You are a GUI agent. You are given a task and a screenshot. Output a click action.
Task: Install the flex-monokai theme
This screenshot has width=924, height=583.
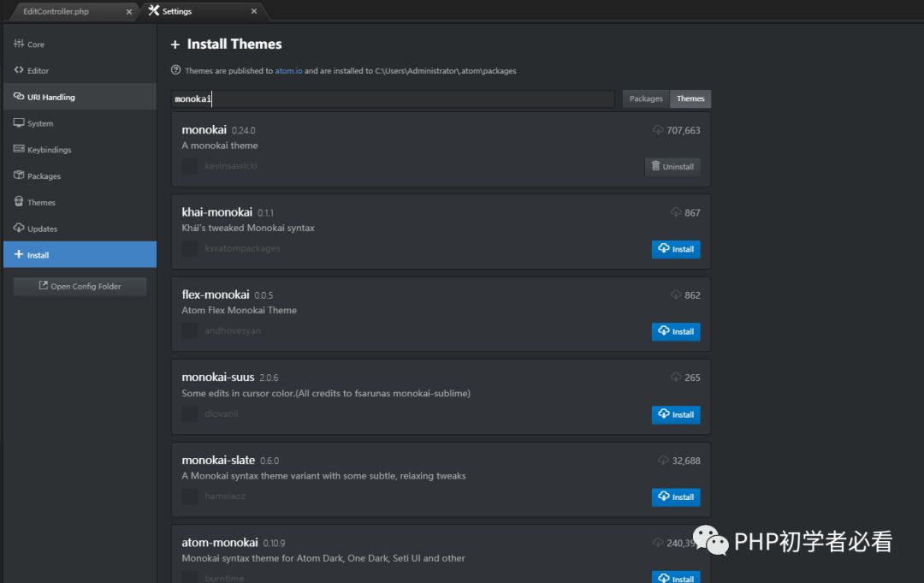(x=676, y=331)
